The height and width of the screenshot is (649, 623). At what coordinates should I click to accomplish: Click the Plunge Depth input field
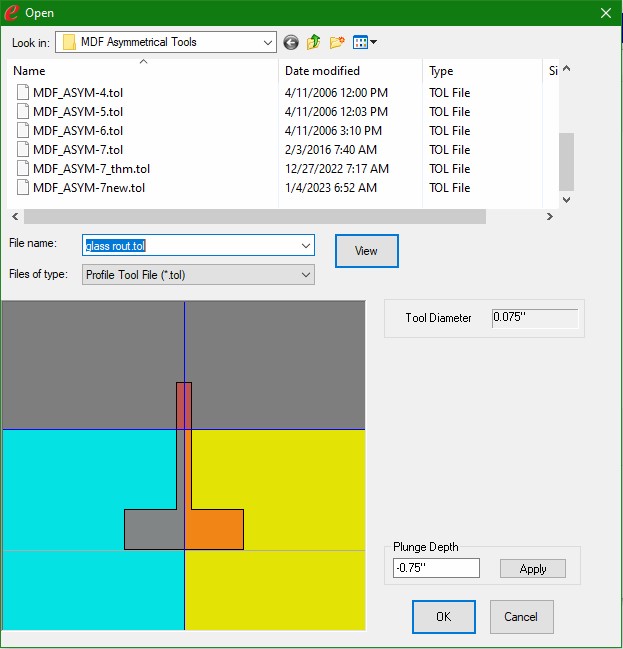point(436,569)
